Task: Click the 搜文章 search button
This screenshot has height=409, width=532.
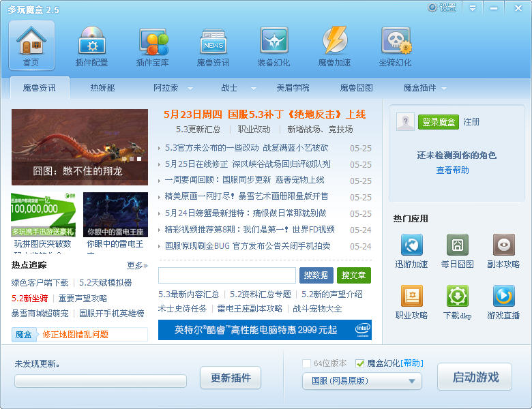Action: click(354, 275)
